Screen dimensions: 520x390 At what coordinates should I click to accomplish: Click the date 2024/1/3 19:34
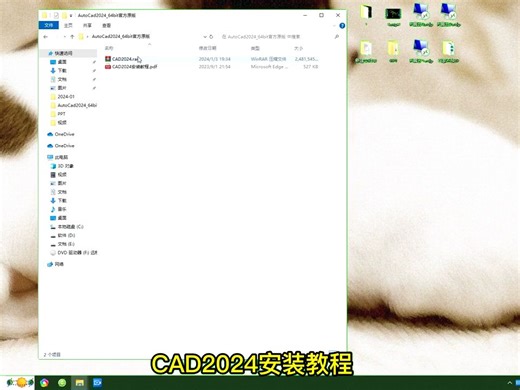[x=215, y=59]
